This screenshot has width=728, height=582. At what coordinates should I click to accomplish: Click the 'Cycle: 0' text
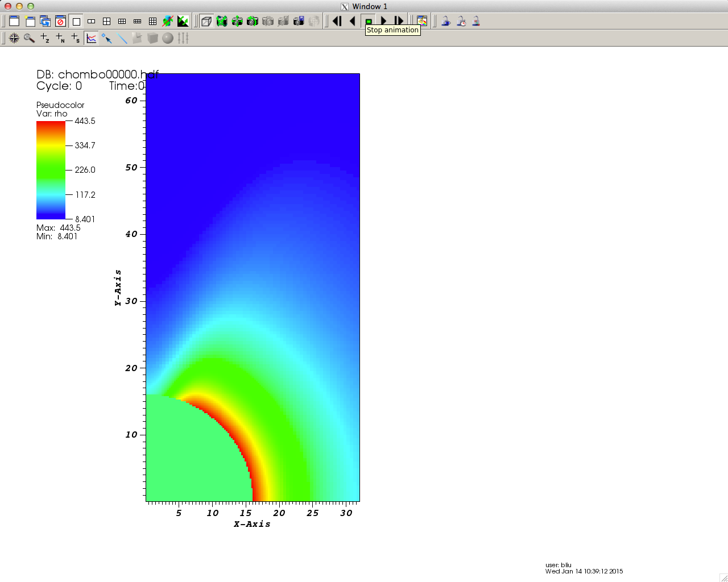[x=59, y=86]
